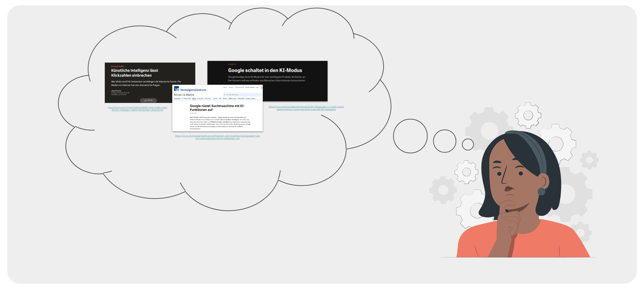This screenshot has height=290, width=644.
Task: Select the Zeit KI-Modus article screenshot
Action: point(287,75)
